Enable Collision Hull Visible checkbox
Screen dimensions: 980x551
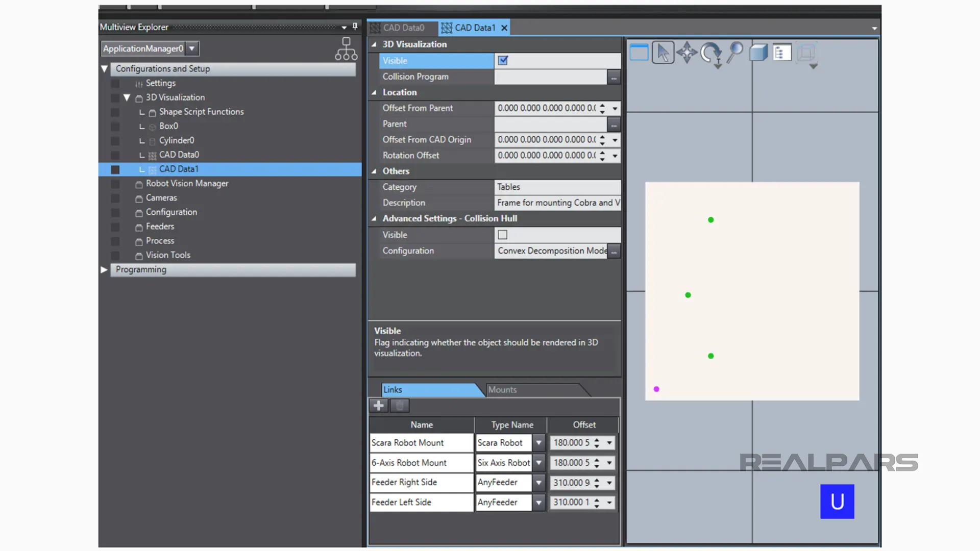(503, 235)
